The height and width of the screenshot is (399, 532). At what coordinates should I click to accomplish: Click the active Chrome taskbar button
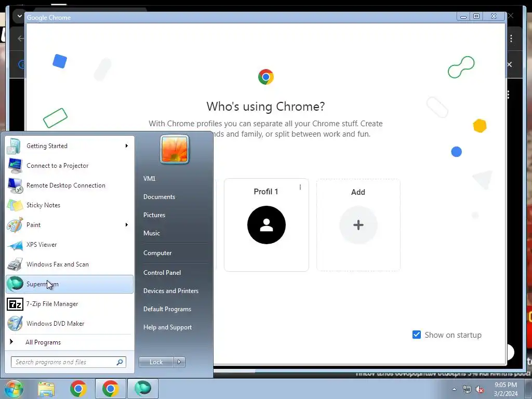[x=110, y=389]
